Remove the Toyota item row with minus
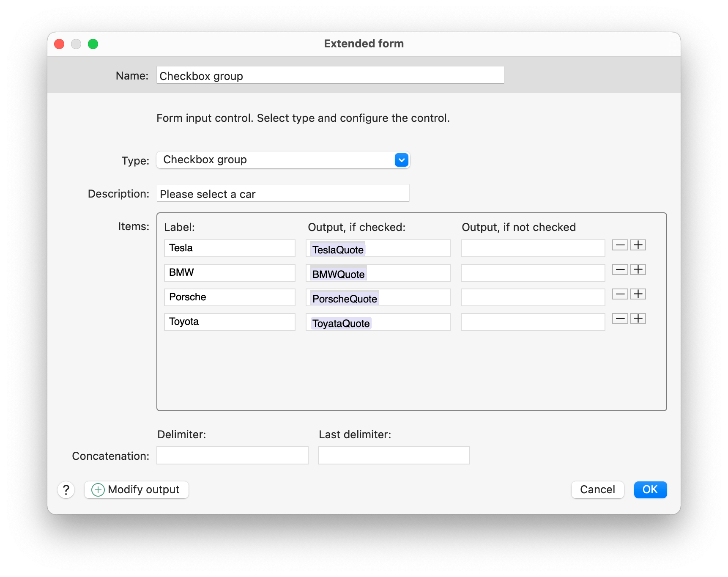This screenshot has height=577, width=728. [620, 319]
